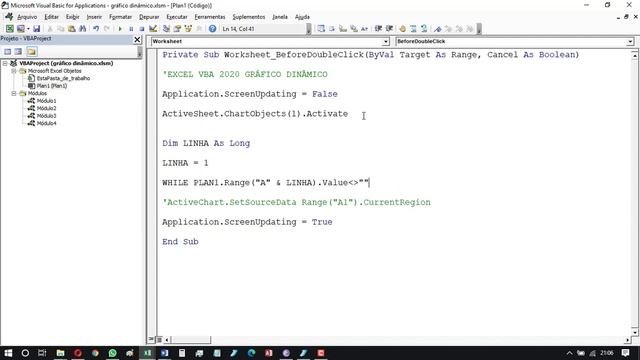Open the Insert UserForm dropdown arrow
Viewport: 640px width, 360px height.
point(28,29)
